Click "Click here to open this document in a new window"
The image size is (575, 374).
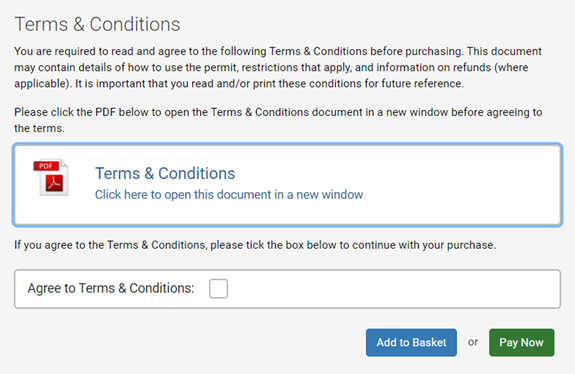point(229,194)
